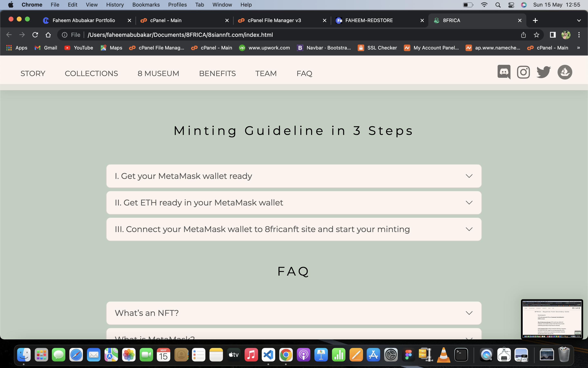Viewport: 588px width, 368px height.
Task: Open Control Center in menu bar
Action: (x=511, y=5)
